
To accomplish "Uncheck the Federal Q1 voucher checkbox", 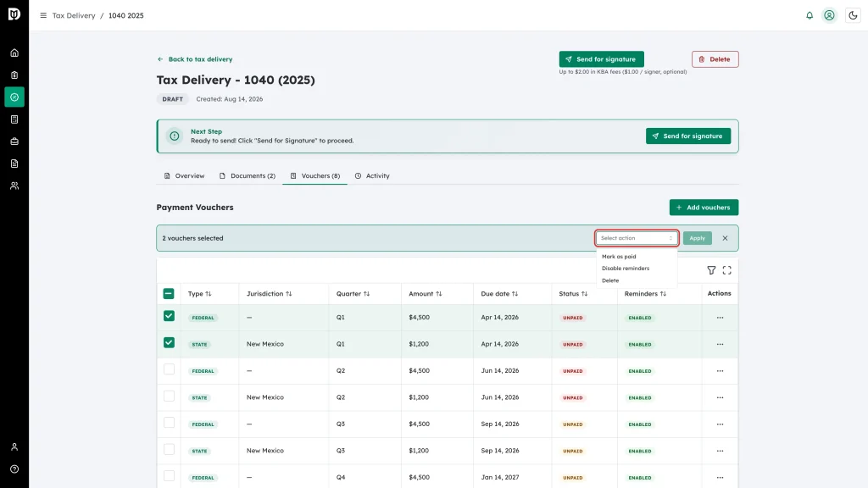I will [169, 316].
